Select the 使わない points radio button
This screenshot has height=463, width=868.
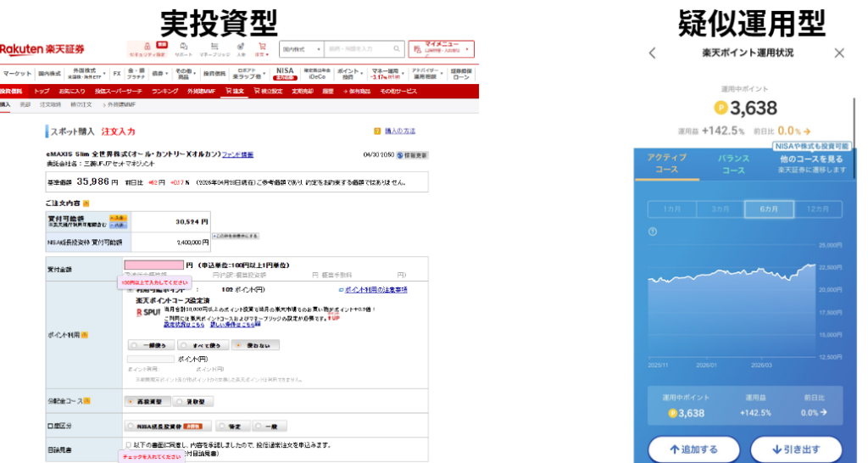pyautogui.click(x=255, y=345)
